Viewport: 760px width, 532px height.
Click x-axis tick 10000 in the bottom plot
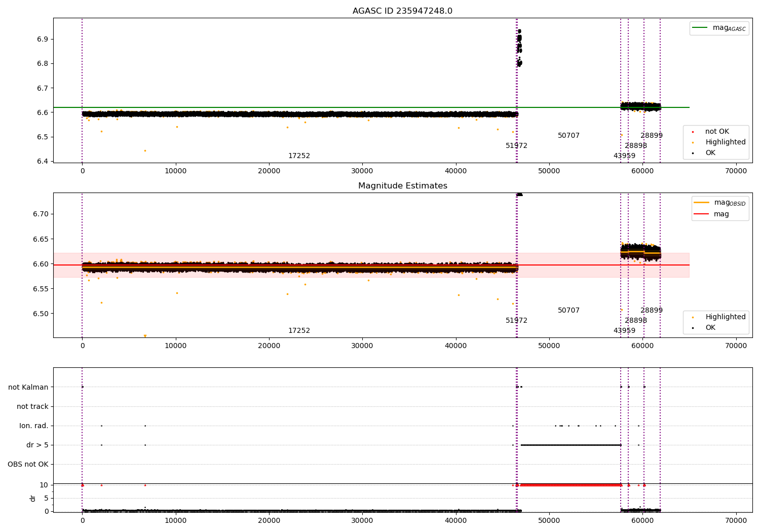(x=176, y=520)
